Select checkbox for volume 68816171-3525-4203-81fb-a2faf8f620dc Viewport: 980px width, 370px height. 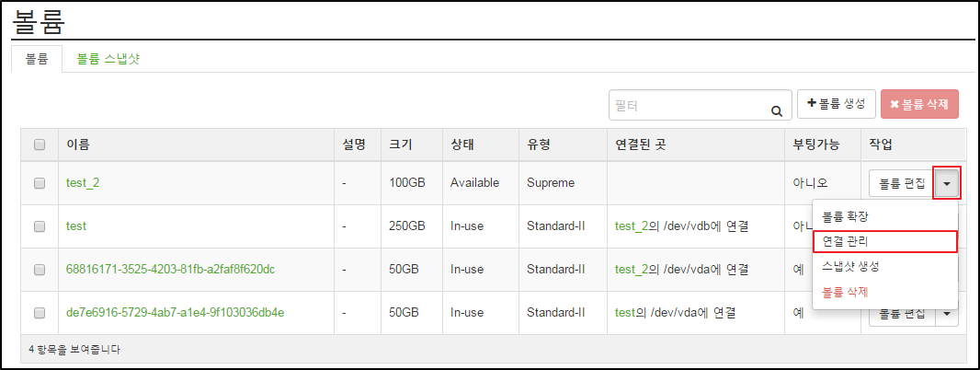point(40,270)
